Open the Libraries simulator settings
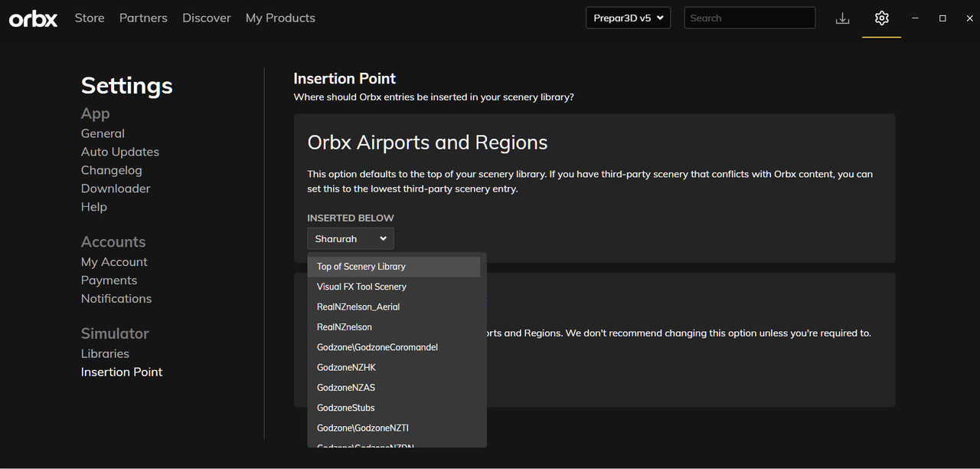This screenshot has height=469, width=980. [x=105, y=353]
